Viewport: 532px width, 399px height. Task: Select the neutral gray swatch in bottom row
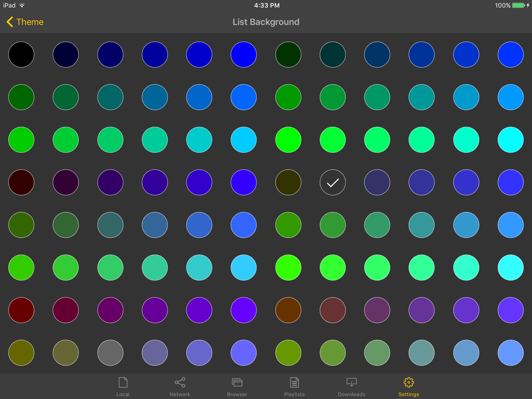tap(110, 353)
